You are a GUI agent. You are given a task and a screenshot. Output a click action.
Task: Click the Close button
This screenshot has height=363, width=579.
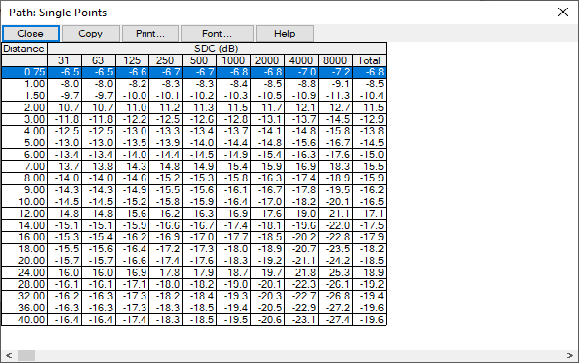coord(31,34)
